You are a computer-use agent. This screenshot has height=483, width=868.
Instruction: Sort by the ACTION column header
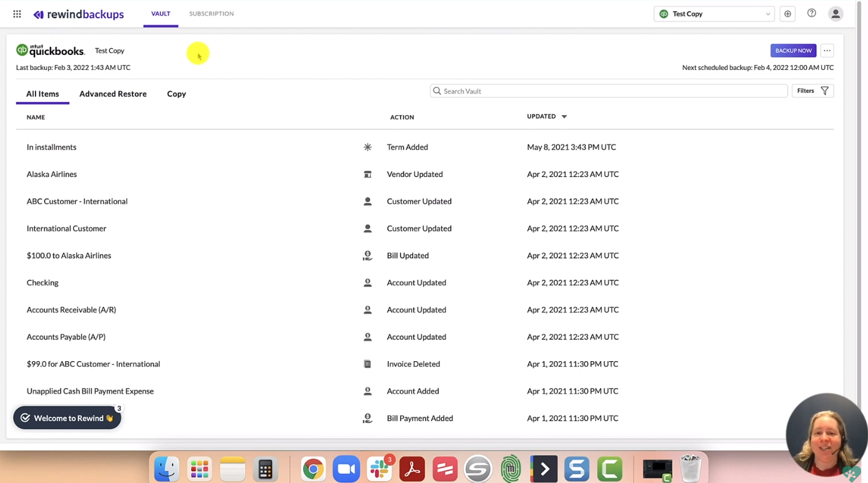(402, 117)
